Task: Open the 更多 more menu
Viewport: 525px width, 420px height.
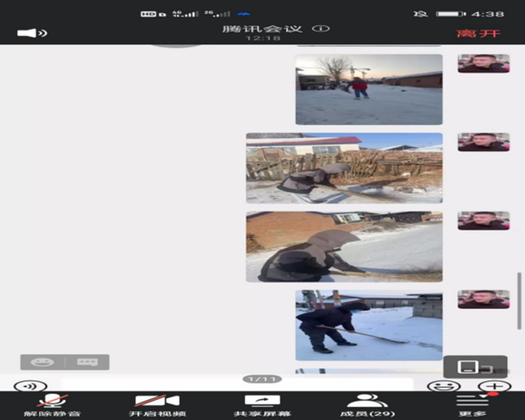Action: [472, 405]
